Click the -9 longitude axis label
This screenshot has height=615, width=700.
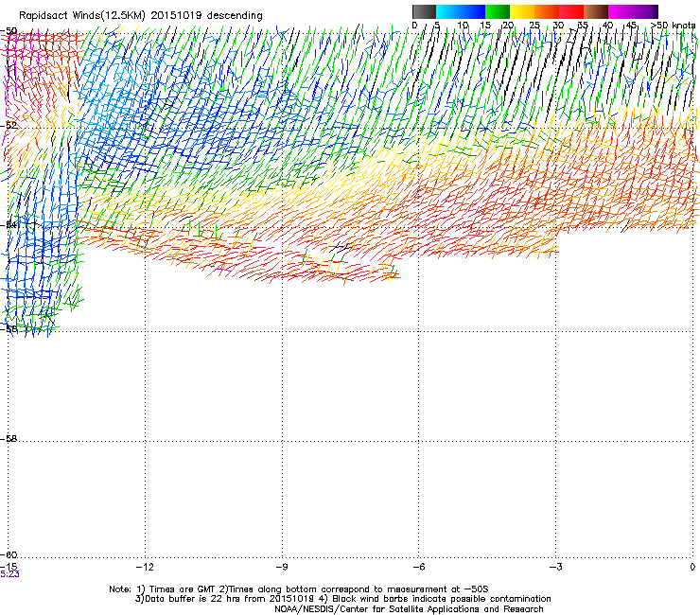282,567
